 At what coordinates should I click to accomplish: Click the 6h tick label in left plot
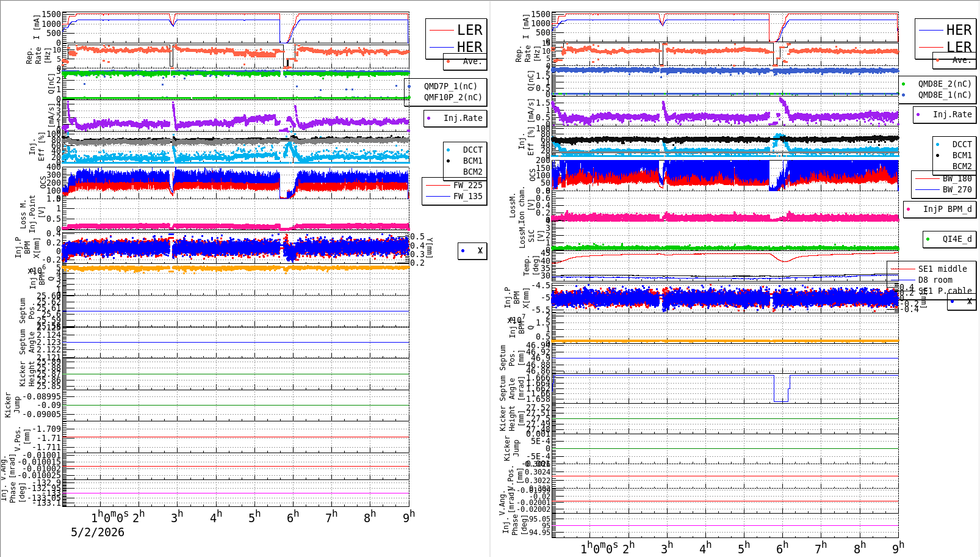[292, 516]
